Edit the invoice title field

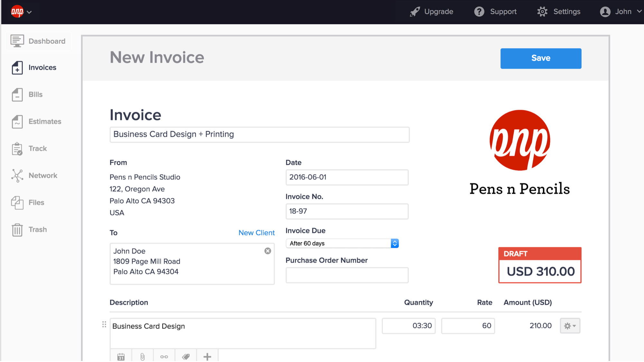tap(259, 134)
